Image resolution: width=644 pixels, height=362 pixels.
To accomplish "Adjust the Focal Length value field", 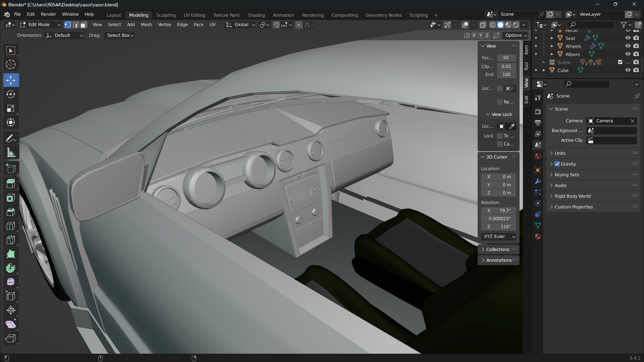I will click(x=506, y=58).
